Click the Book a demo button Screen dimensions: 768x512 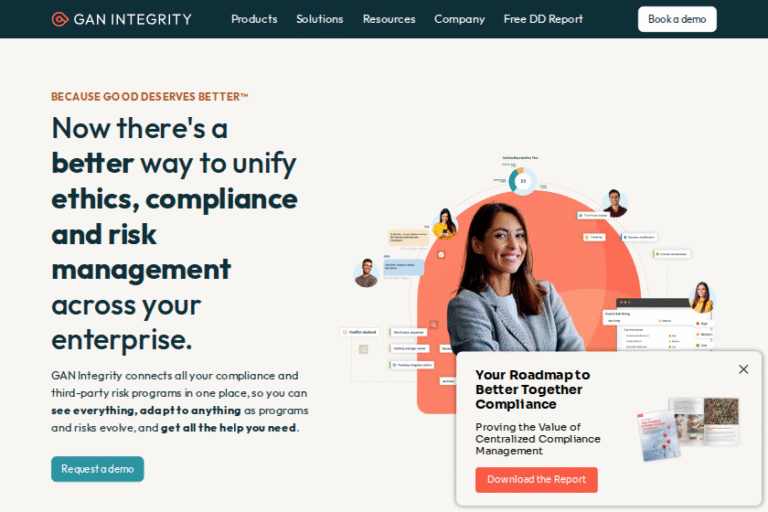coord(677,19)
